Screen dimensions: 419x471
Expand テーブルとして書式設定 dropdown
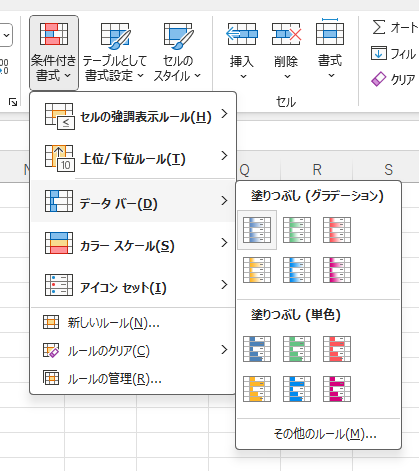pyautogui.click(x=114, y=53)
